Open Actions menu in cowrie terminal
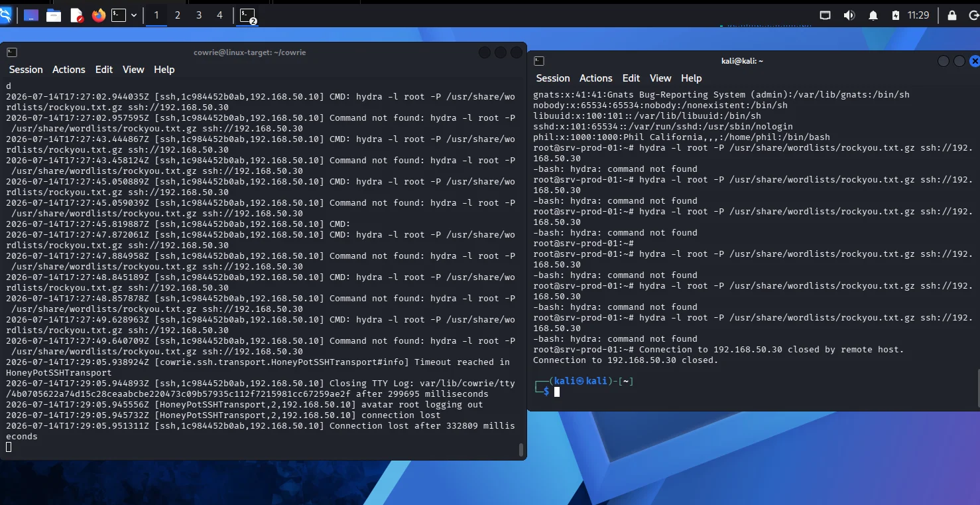 pos(69,70)
